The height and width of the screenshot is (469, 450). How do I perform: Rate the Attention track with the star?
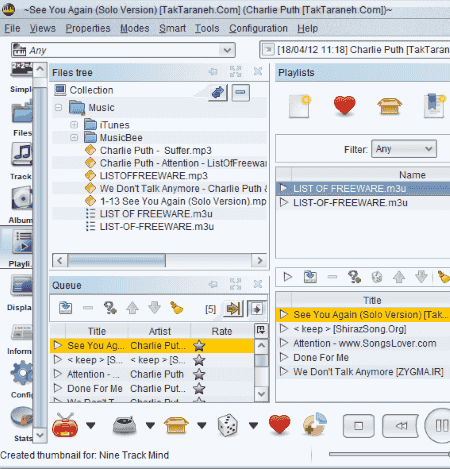tap(199, 374)
